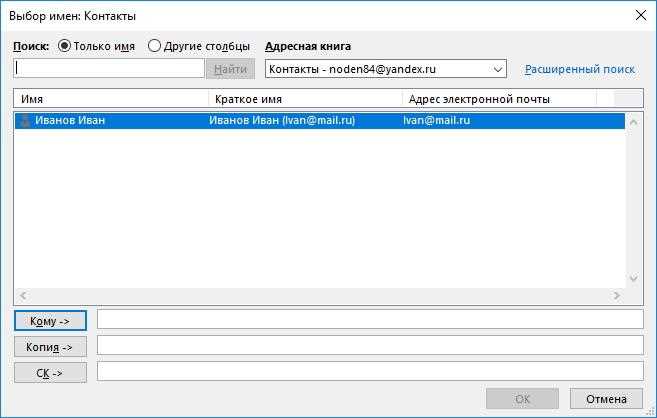Click the 'Кому' recipients field

coord(370,319)
